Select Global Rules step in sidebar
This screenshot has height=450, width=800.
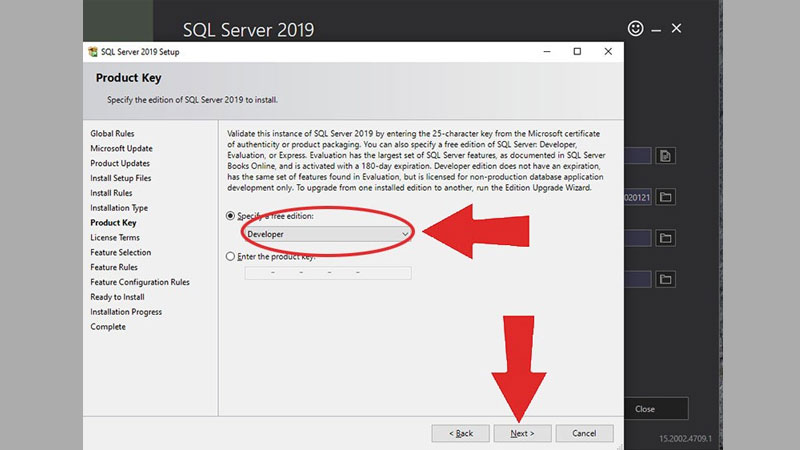pos(112,134)
